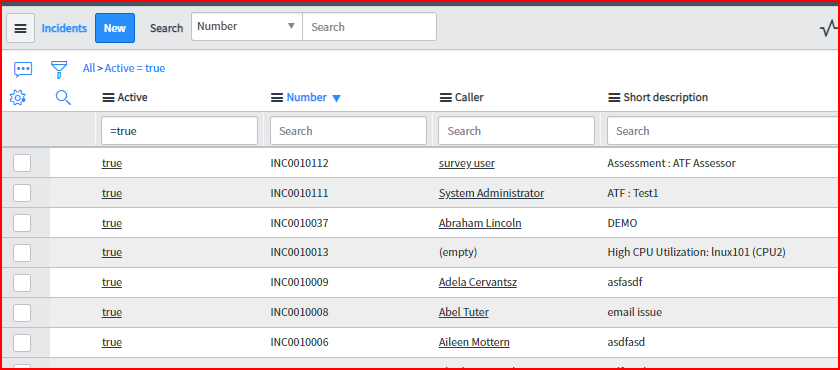Check the row INC0010013 checkbox

click(x=22, y=252)
